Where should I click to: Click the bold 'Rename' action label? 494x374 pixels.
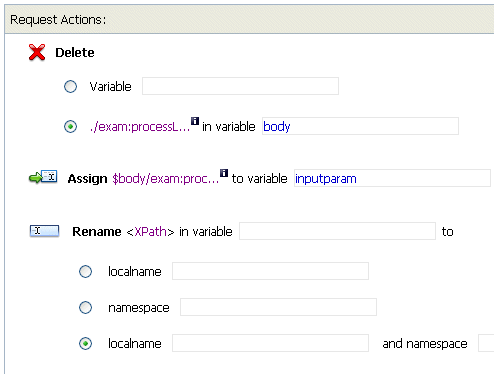tap(97, 232)
